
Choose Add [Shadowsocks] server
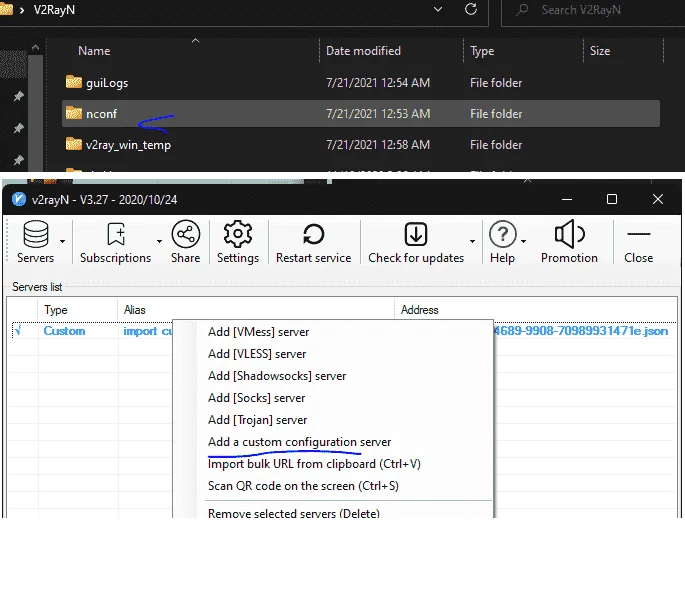click(277, 376)
